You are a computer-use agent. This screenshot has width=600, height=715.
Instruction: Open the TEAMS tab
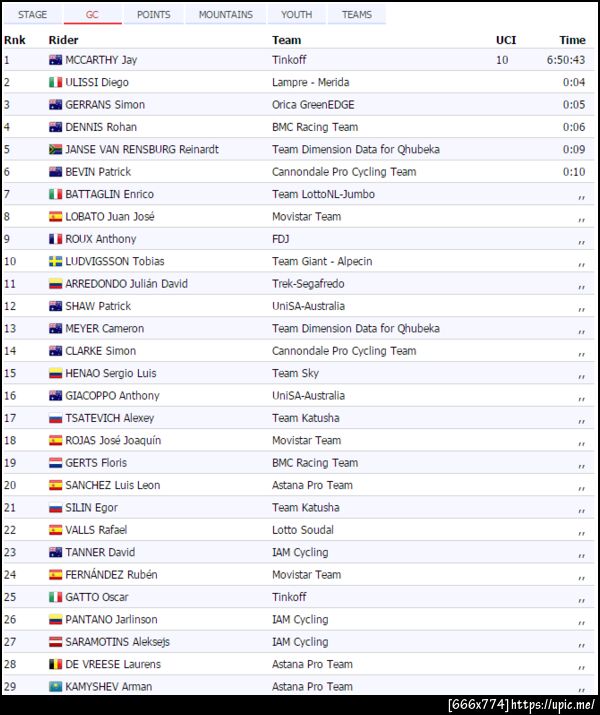tap(357, 15)
